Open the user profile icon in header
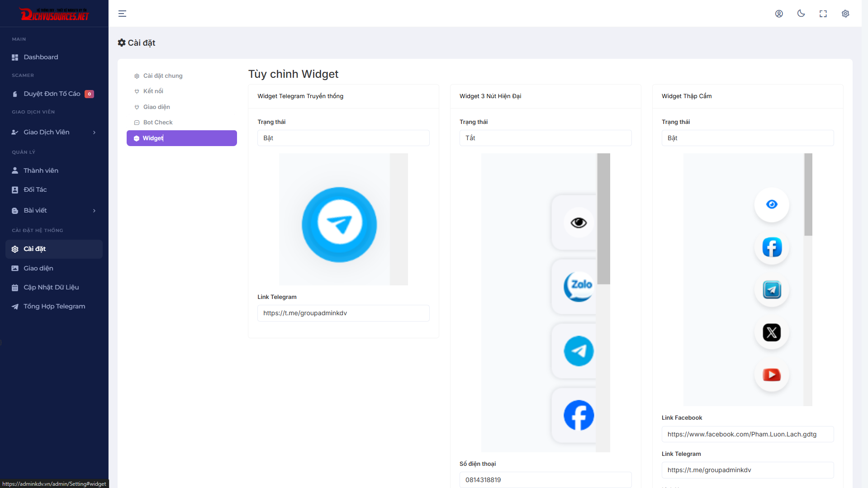This screenshot has height=488, width=868. pos(779,14)
